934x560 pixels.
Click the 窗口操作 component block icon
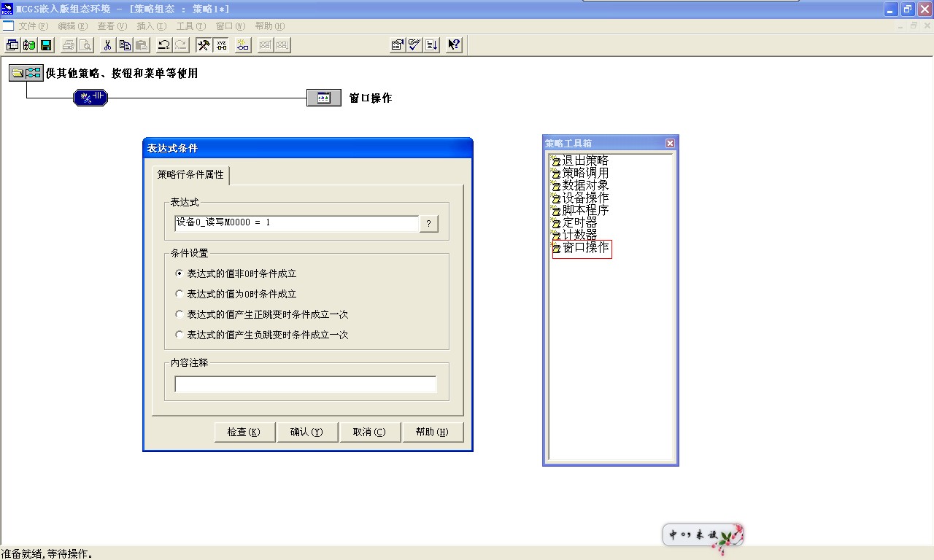click(323, 98)
